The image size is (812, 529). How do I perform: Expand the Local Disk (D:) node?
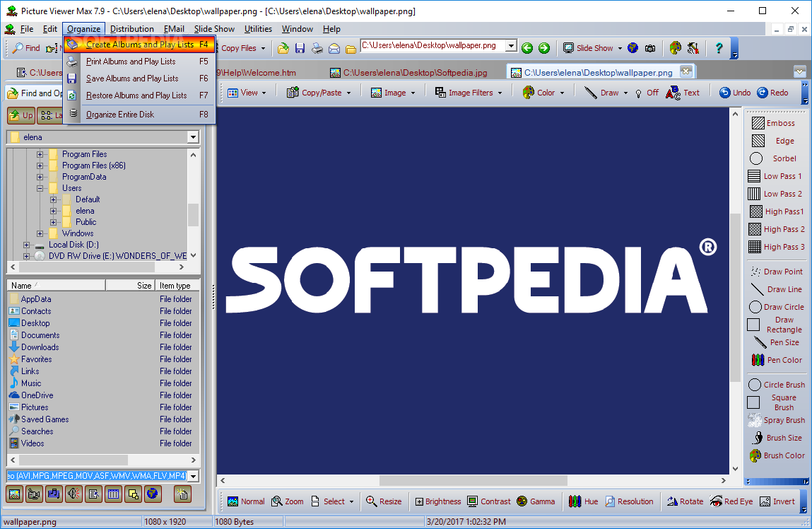26,245
